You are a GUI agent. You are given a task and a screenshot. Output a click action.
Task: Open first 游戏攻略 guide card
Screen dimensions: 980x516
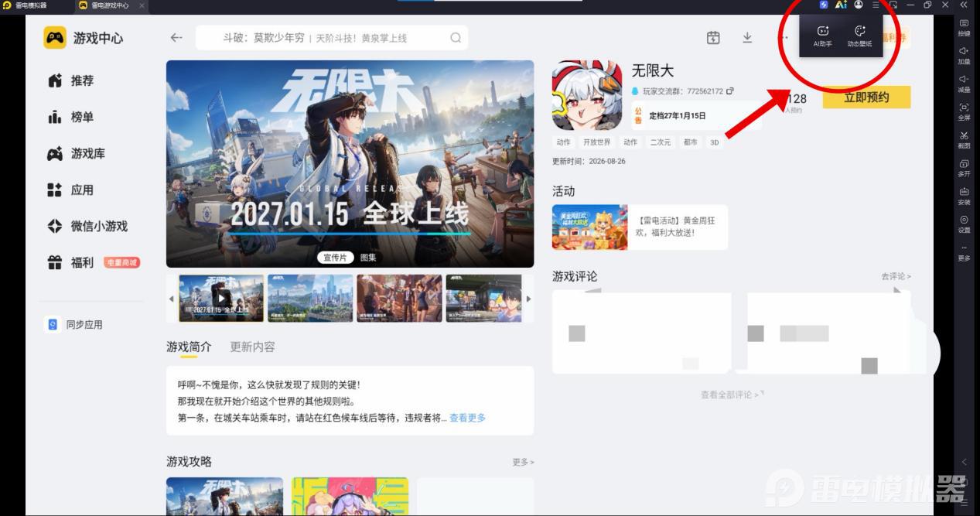tap(224, 497)
